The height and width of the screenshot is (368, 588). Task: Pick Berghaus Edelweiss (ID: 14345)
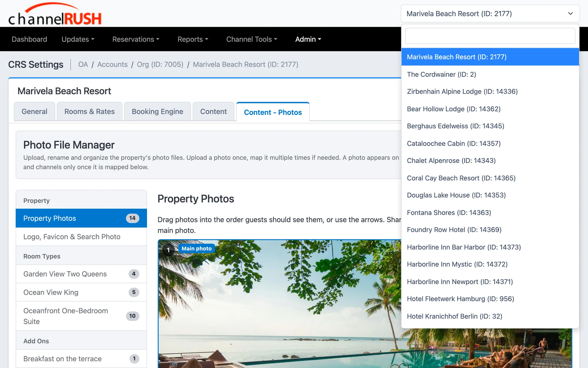coord(490,126)
